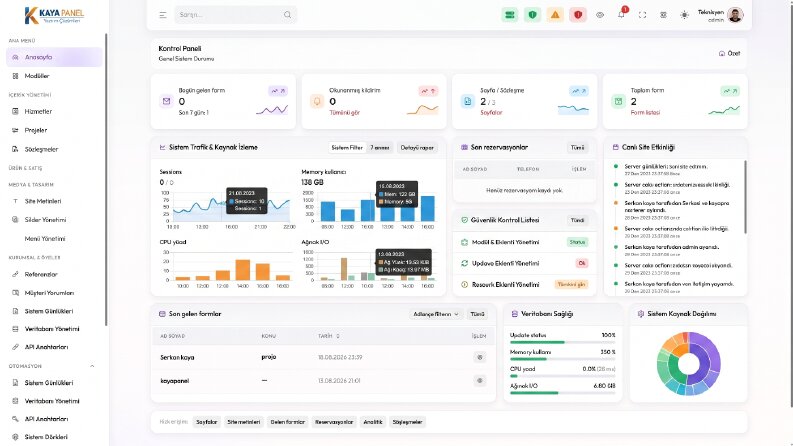Open the green shield security icon
The image size is (793, 446).
click(x=532, y=15)
